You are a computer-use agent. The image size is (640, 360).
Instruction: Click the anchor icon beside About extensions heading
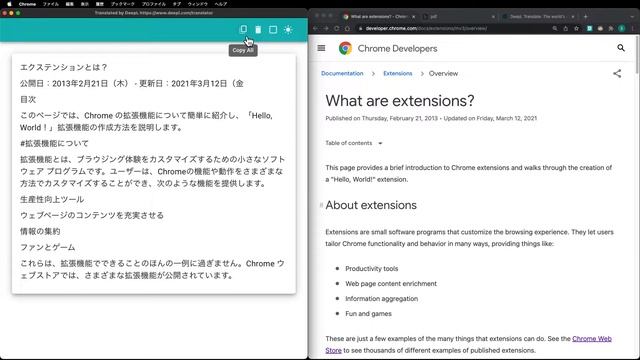[x=321, y=205]
